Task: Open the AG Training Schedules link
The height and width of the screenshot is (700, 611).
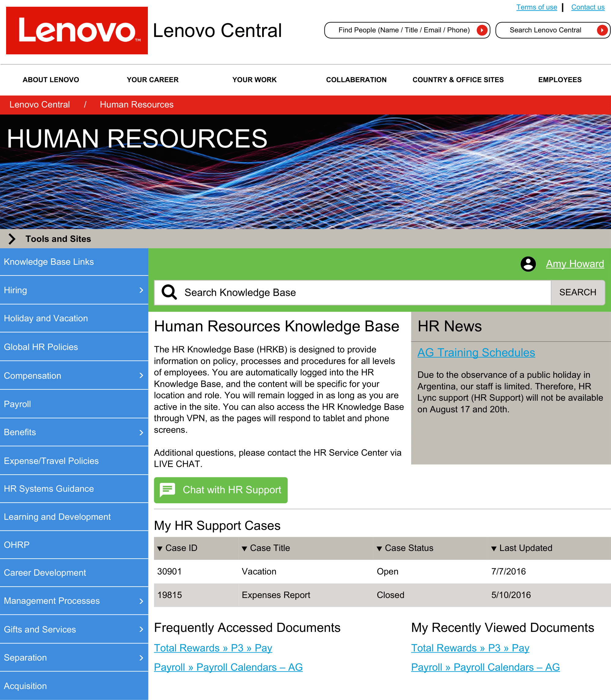Action: pyautogui.click(x=476, y=353)
